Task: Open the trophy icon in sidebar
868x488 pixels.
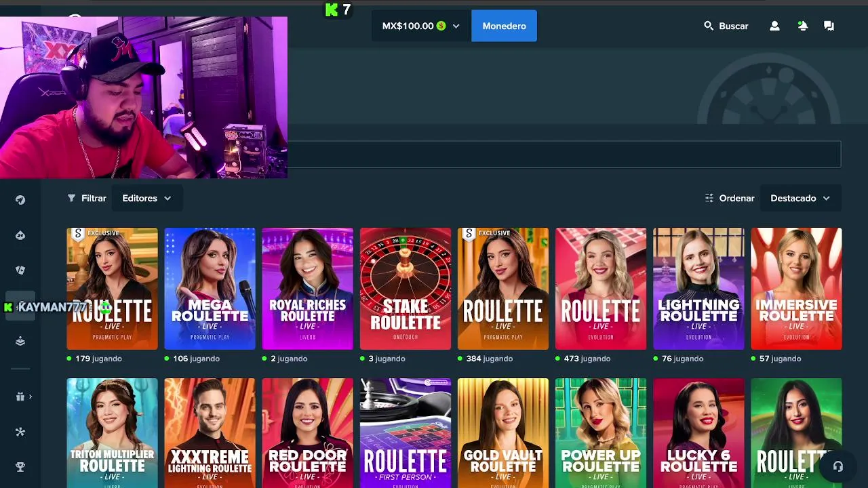Action: pos(20,467)
